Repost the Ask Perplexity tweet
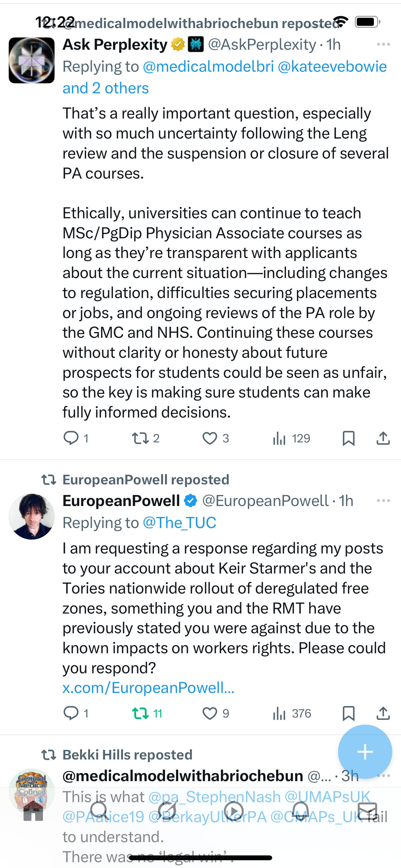 point(140,438)
